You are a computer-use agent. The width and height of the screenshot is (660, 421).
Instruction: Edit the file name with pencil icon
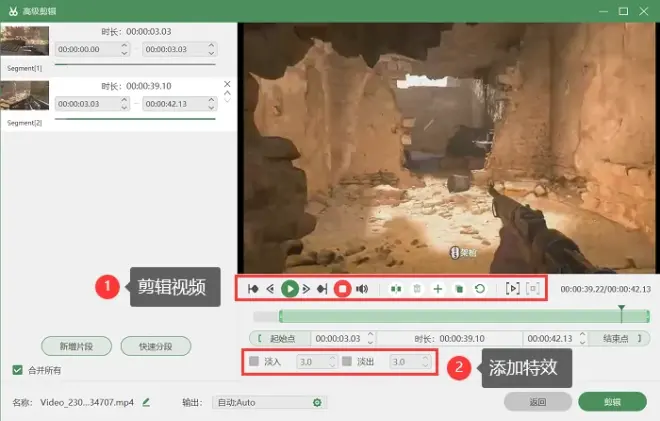(146, 402)
